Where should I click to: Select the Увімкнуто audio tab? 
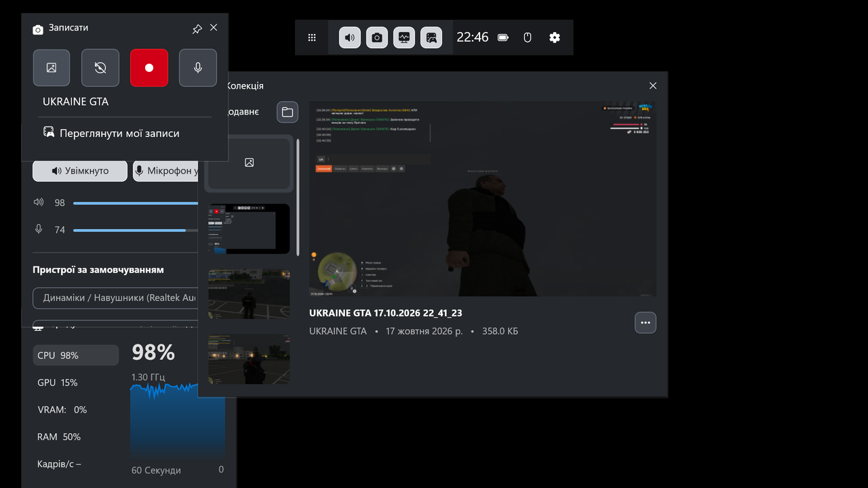click(x=80, y=171)
